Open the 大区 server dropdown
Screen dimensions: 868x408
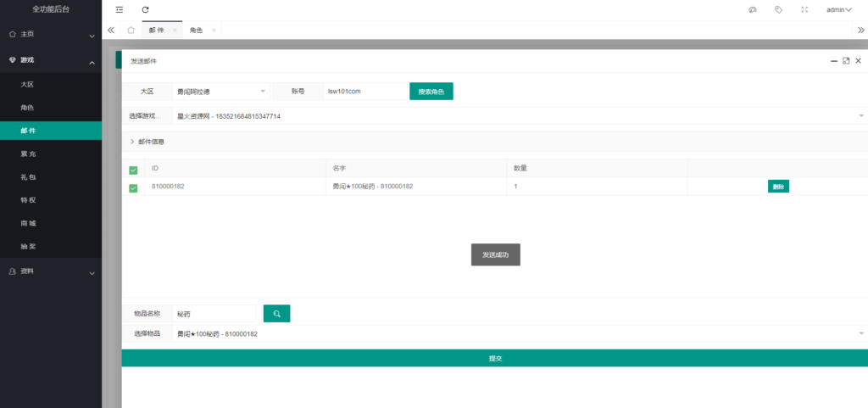point(220,92)
